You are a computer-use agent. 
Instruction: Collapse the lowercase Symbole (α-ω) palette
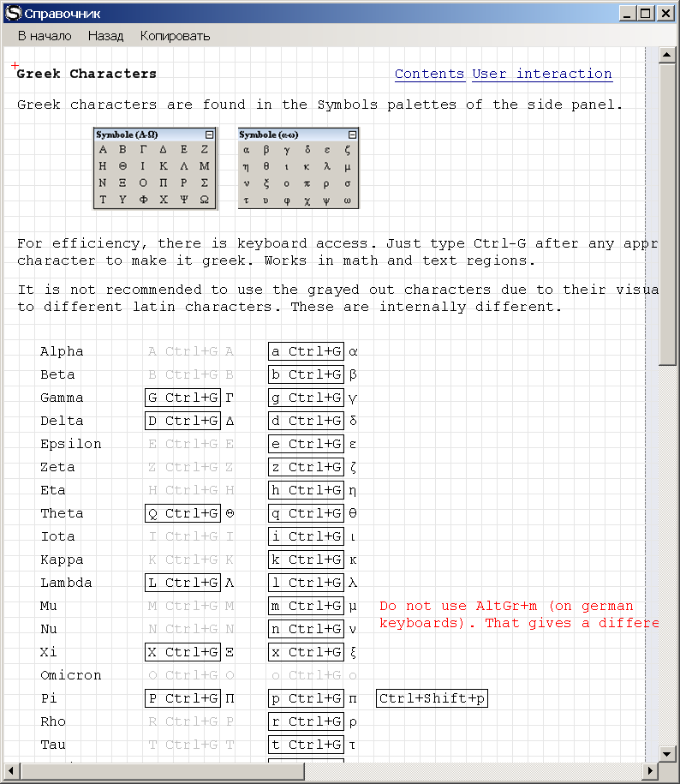click(x=352, y=135)
